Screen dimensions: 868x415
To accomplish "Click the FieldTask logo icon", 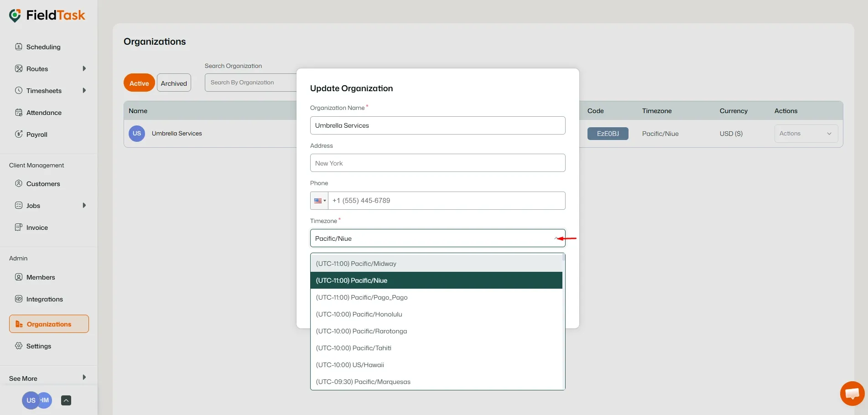I will (x=15, y=16).
